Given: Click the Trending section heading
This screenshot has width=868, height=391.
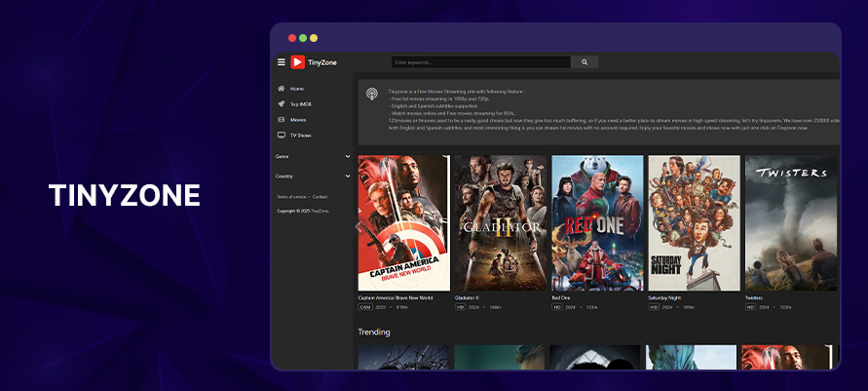Looking at the screenshot, I should pyautogui.click(x=374, y=332).
